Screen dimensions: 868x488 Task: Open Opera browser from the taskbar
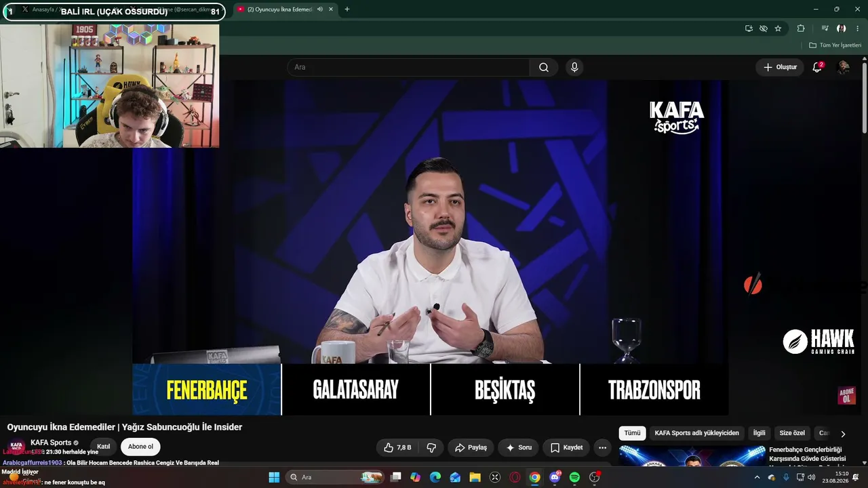coord(515,477)
